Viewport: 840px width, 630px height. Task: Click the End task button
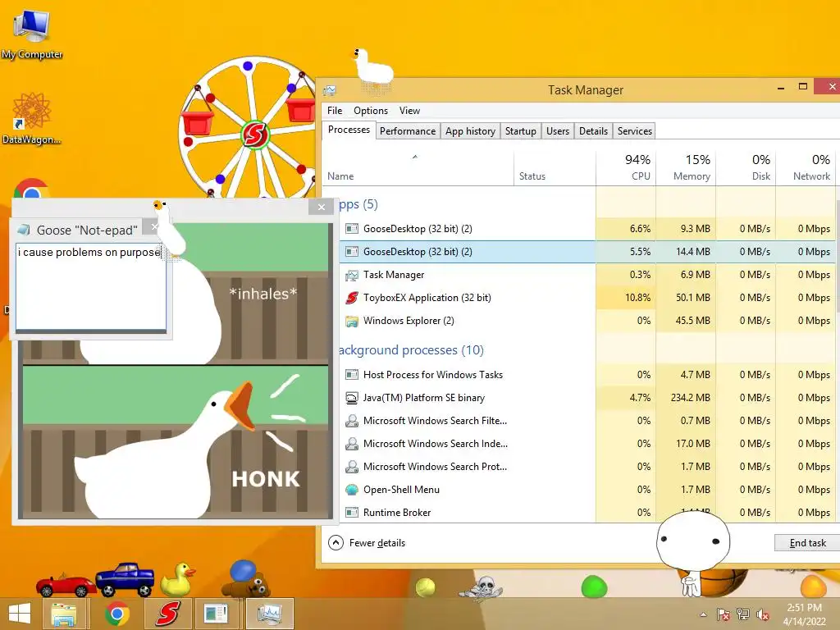(x=807, y=543)
